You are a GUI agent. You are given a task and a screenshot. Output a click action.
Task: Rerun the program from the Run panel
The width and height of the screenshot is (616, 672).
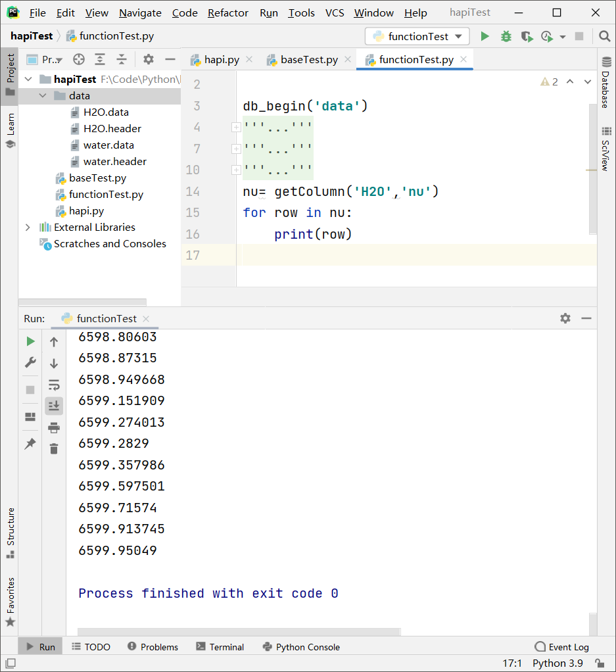click(30, 341)
